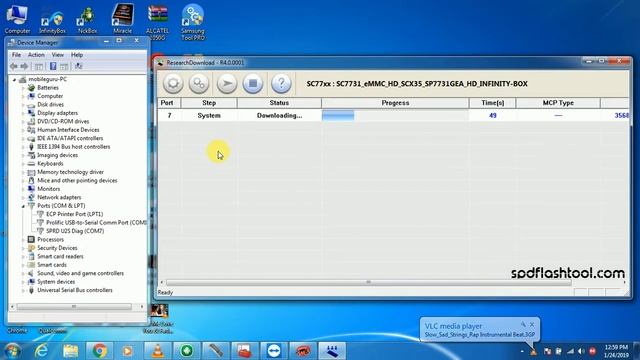Start downloading with the arrow button
The image size is (640, 360).
tap(227, 83)
